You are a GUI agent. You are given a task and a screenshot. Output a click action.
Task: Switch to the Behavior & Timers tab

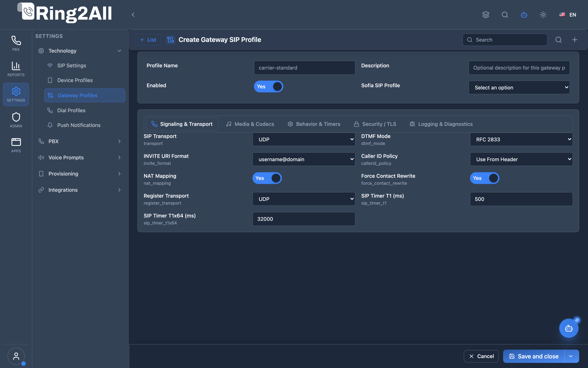pos(314,124)
